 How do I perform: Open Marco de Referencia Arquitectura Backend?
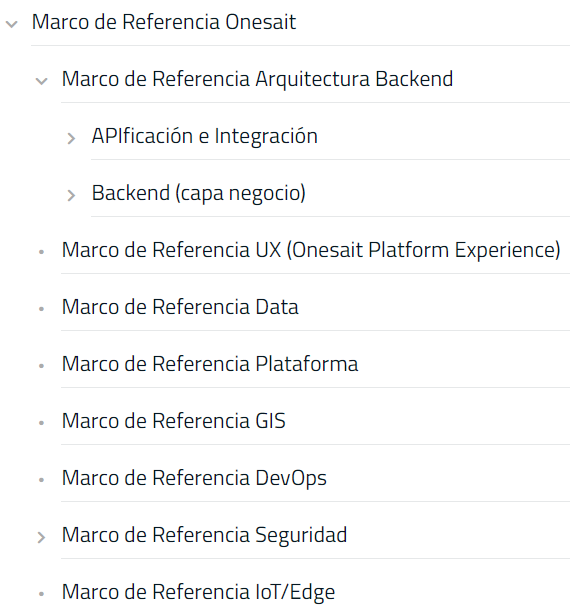(x=257, y=79)
